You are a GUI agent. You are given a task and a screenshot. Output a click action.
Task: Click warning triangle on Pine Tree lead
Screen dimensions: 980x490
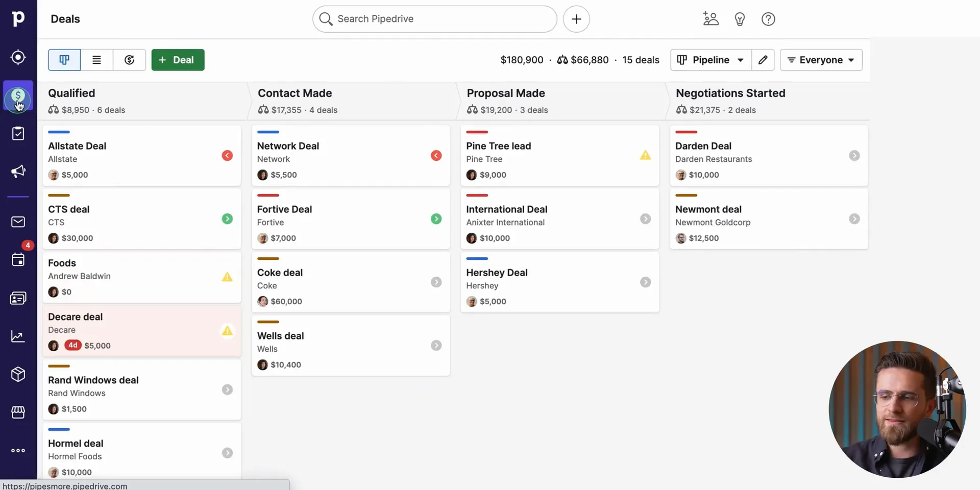[646, 155]
